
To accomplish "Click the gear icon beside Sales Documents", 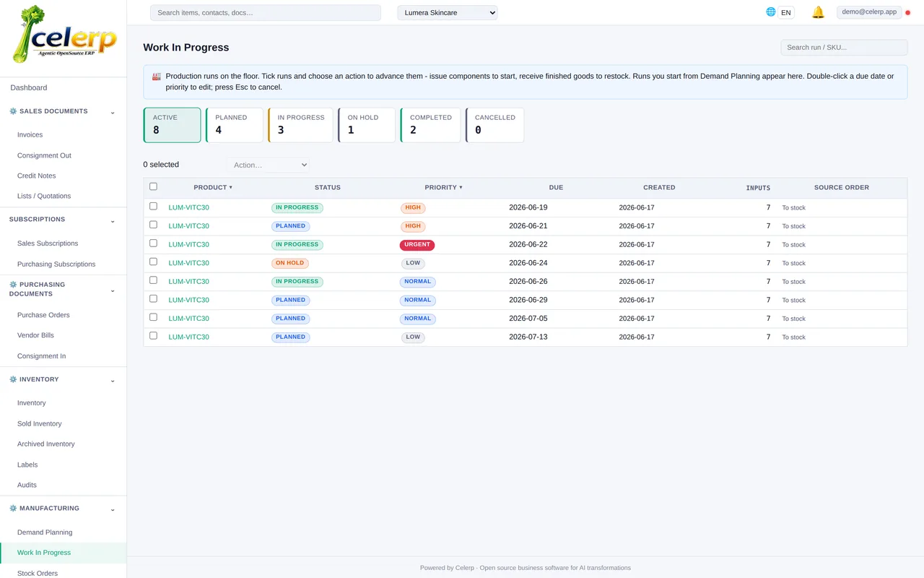I will [x=13, y=111].
